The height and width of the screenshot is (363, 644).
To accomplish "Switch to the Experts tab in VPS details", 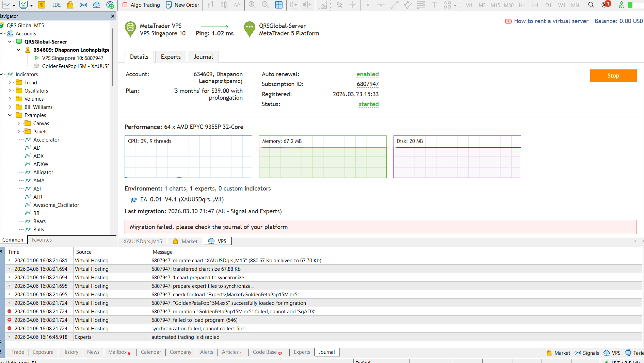I will [x=171, y=57].
